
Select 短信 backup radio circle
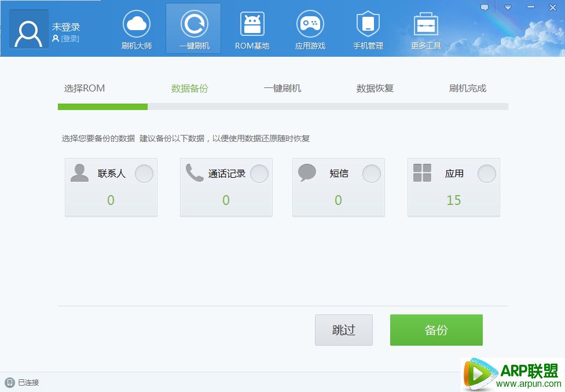click(x=372, y=174)
